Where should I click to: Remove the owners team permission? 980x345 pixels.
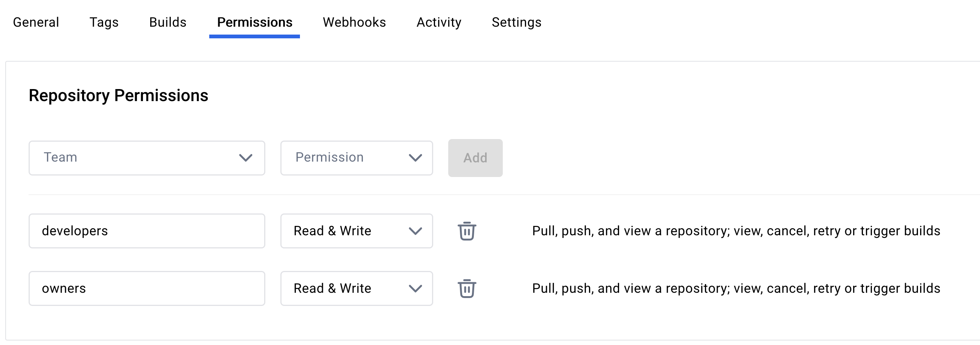(466, 288)
